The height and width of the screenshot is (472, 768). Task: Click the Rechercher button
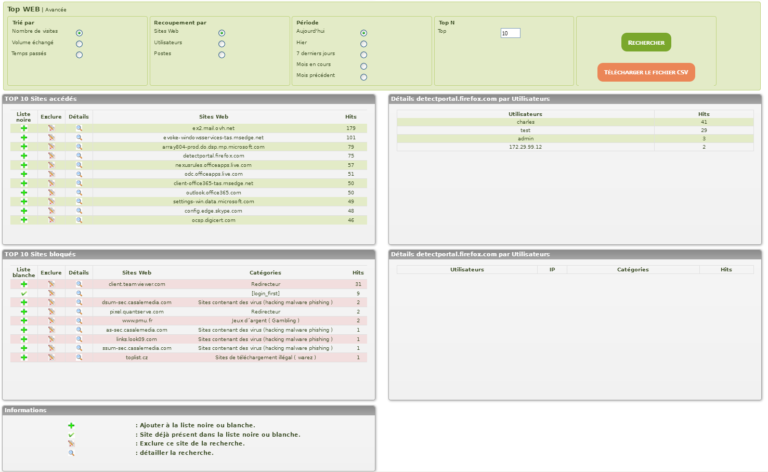point(646,42)
